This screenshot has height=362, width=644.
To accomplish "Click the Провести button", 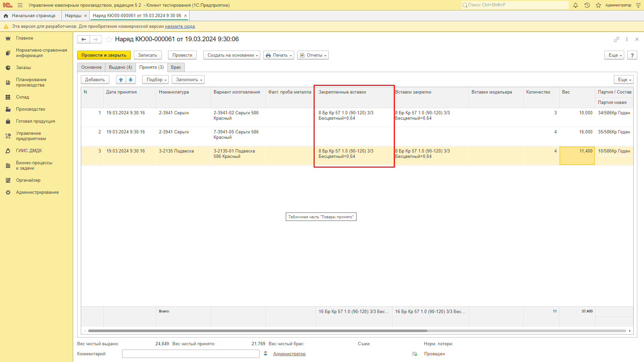I will [182, 55].
